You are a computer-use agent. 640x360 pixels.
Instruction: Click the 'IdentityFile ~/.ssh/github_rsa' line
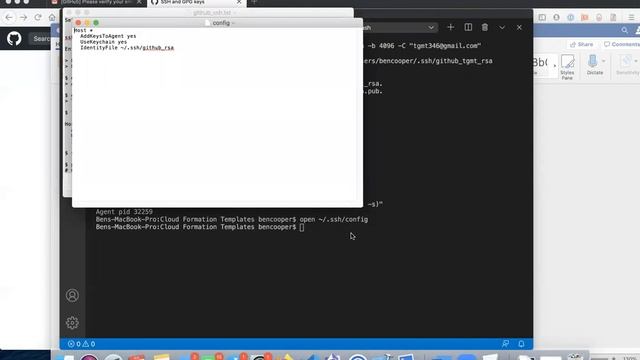127,48
